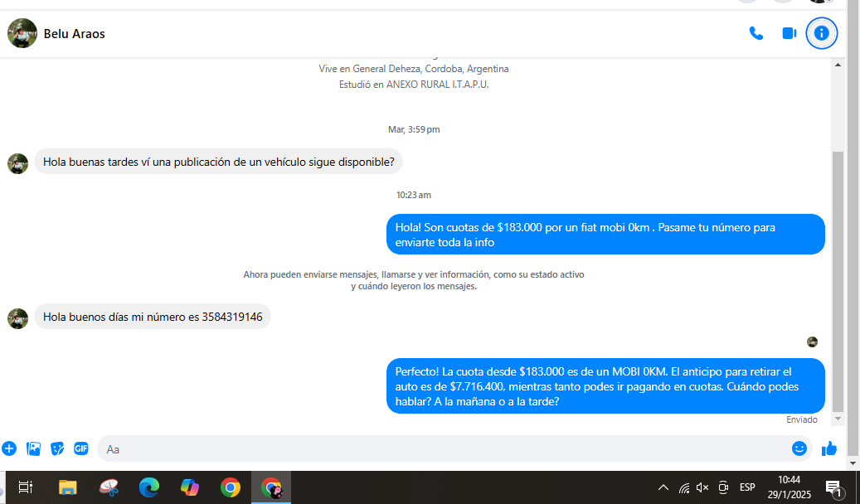Open more actions plus icon
Image resolution: width=860 pixels, height=504 pixels.
pyautogui.click(x=9, y=448)
